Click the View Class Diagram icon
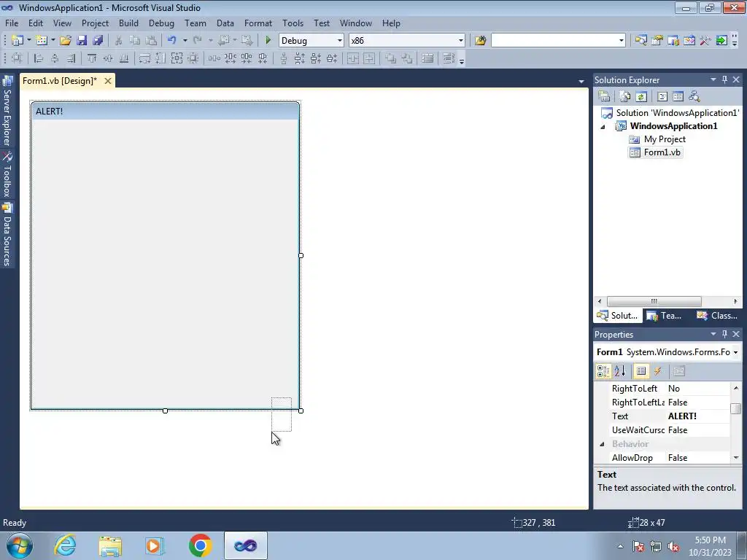Screen dimensions: 747x560 pyautogui.click(x=694, y=97)
